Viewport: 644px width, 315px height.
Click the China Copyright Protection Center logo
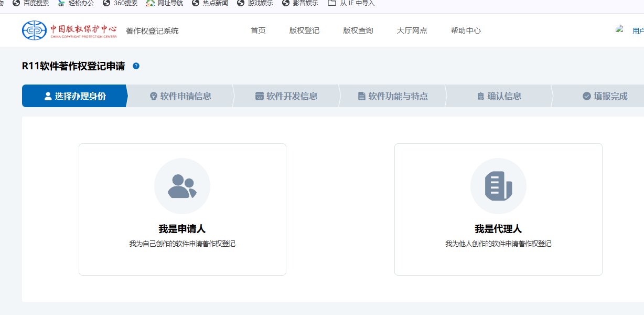click(69, 30)
